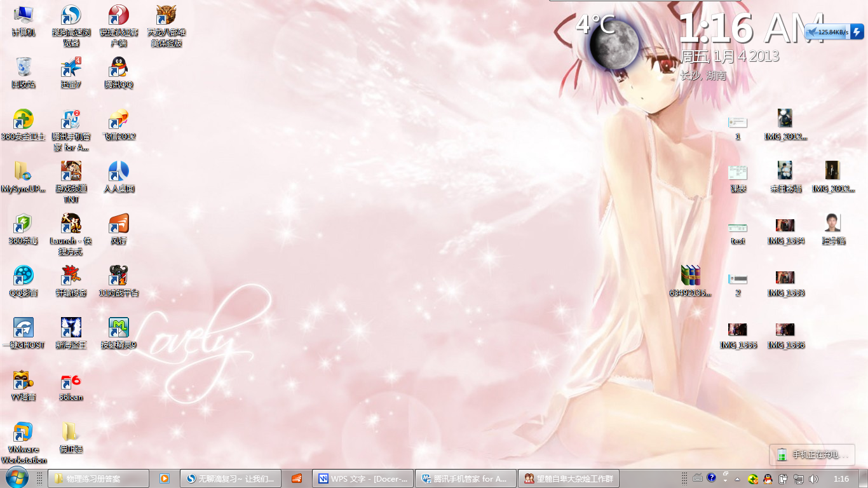This screenshot has width=868, height=488.
Task: Open the 回收站 recycle bin
Action: (24, 68)
